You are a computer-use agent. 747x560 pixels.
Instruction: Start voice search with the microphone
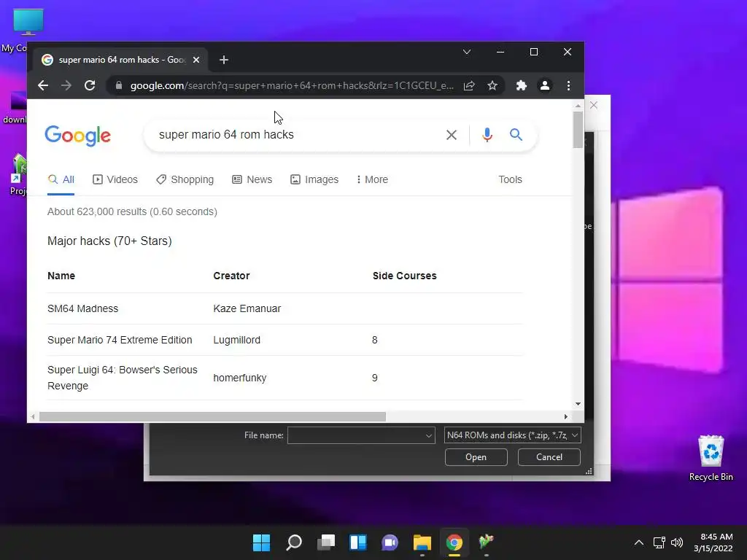point(487,135)
